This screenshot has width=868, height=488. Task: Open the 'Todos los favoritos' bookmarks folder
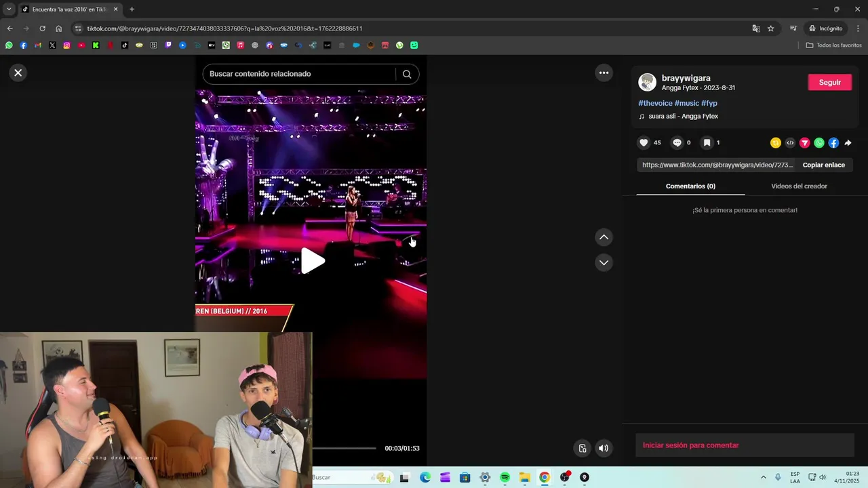[x=833, y=45]
